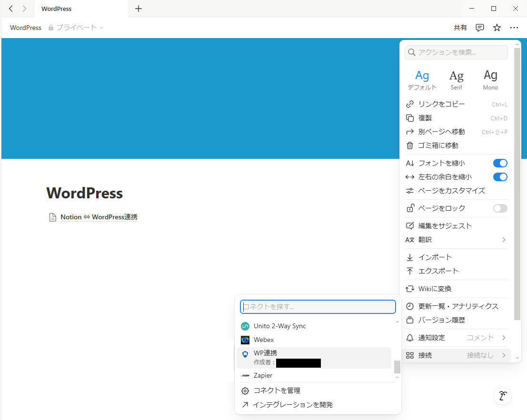Screen dimensions: 527x420
Task: Select リンクをコピー from menu
Action: click(x=441, y=104)
